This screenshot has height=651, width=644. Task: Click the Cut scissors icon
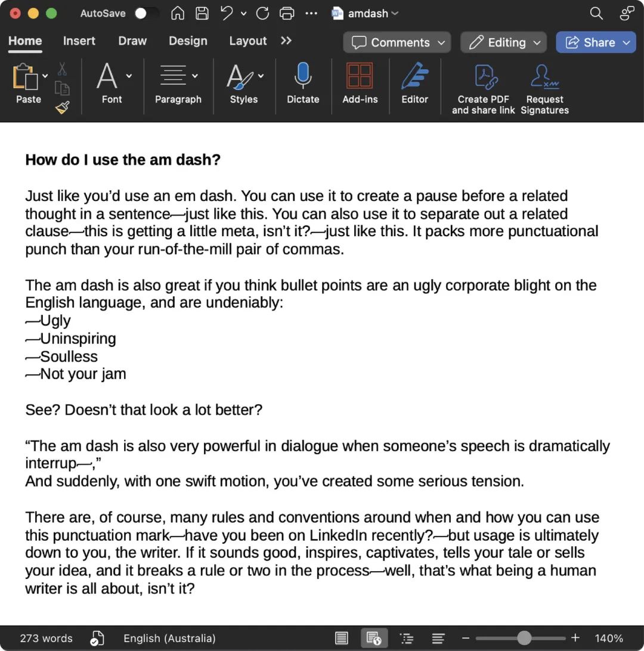point(62,69)
